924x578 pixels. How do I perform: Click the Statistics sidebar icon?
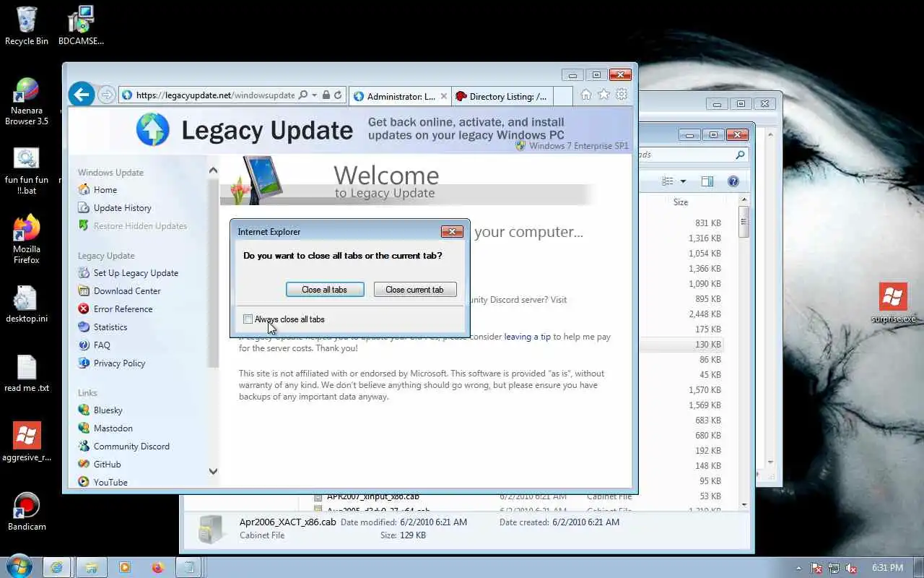click(84, 327)
